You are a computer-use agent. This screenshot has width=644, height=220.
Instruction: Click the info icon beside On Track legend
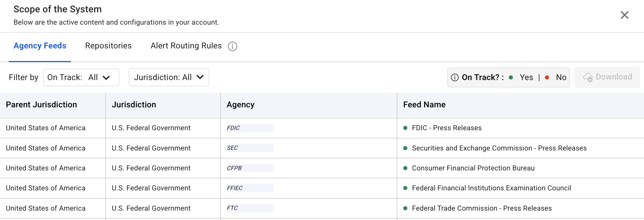tap(455, 77)
